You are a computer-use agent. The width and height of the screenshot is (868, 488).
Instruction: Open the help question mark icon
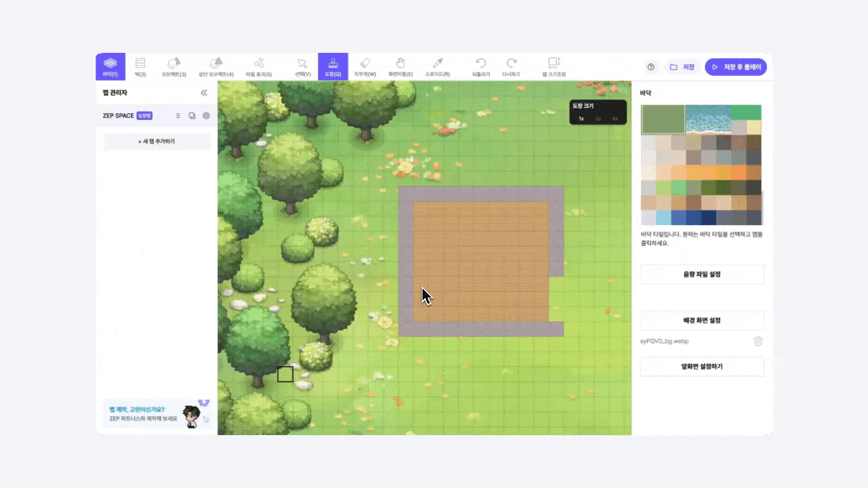(651, 67)
